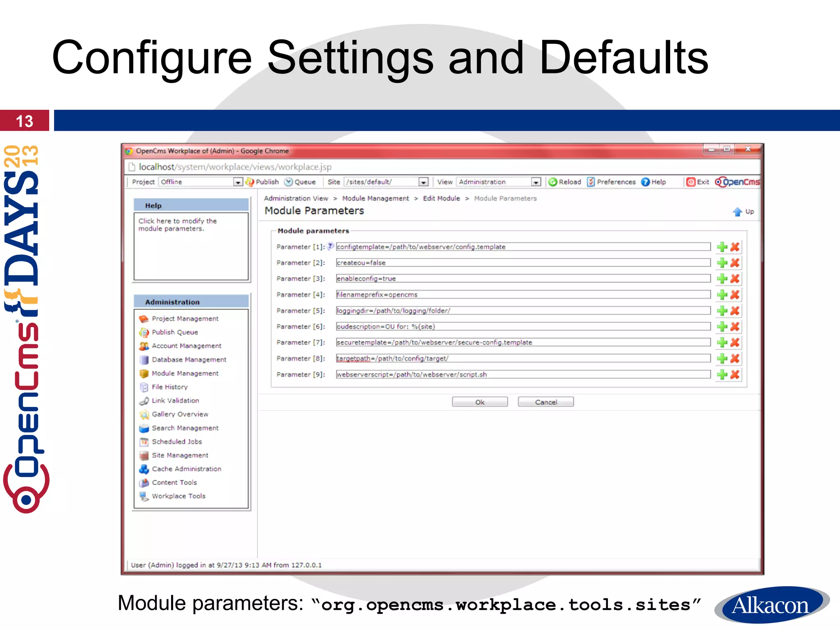
Task: Click the OpenCms logo in the toolbar
Action: [x=737, y=182]
